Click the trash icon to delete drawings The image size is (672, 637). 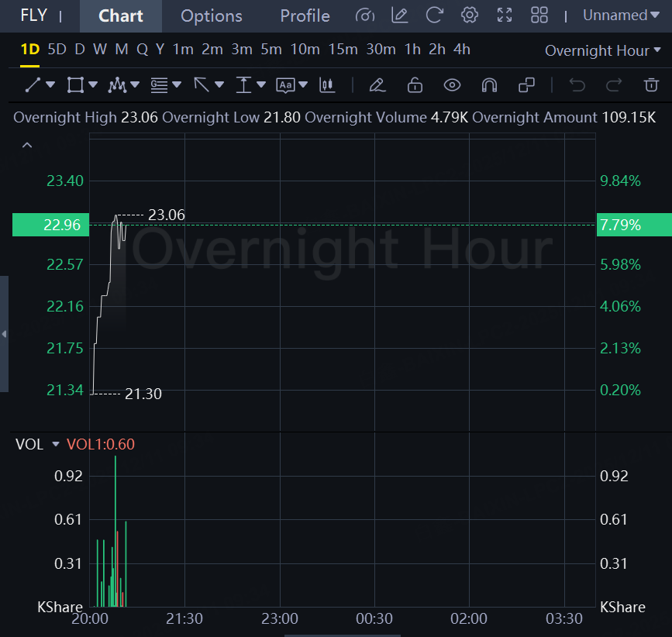[x=651, y=85]
